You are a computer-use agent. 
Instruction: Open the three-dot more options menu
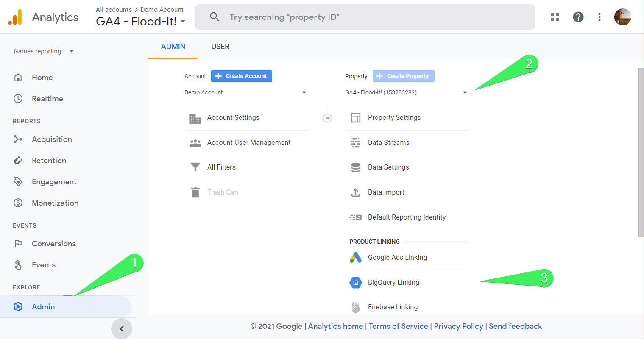pos(599,17)
